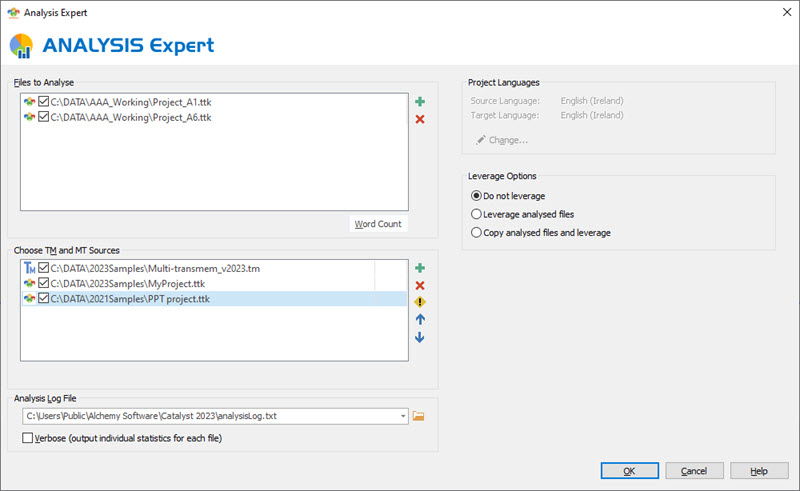Toggle the Multi-transmem_v2023.tm checkbox
The image size is (800, 491).
(x=43, y=267)
